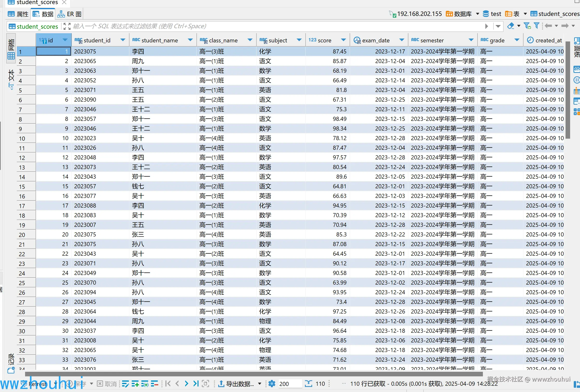Open the class_name column filter dropdown
The height and width of the screenshot is (392, 580).
[x=250, y=40]
